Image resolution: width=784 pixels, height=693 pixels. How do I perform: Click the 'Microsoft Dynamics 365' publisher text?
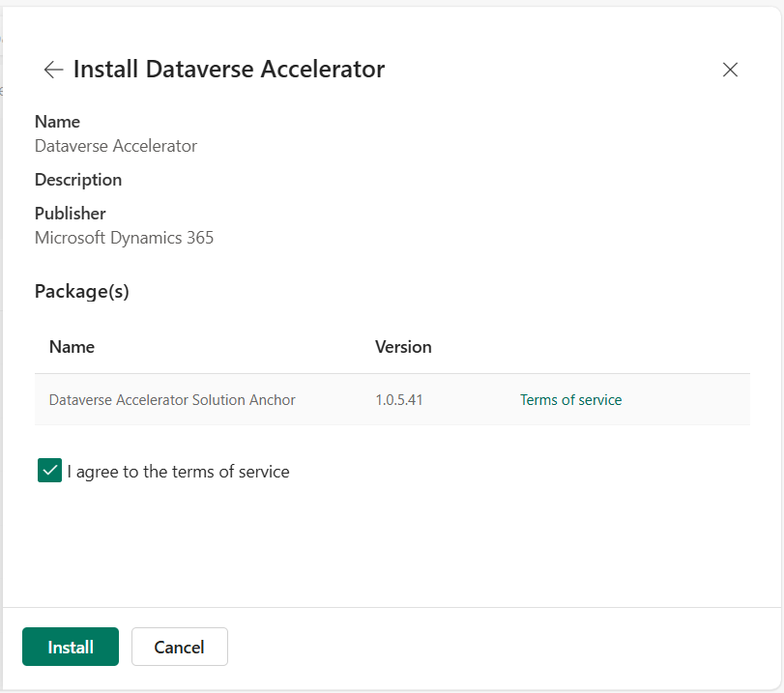point(124,237)
